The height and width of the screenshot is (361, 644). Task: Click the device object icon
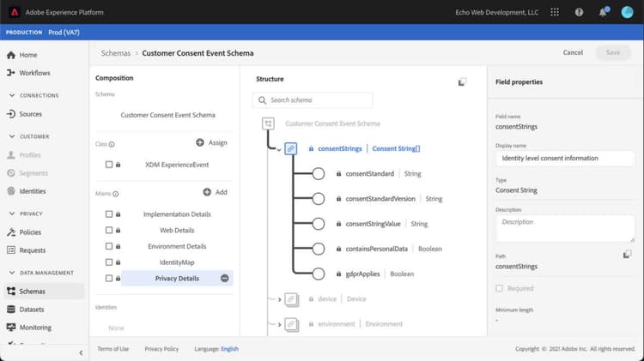[x=291, y=299]
